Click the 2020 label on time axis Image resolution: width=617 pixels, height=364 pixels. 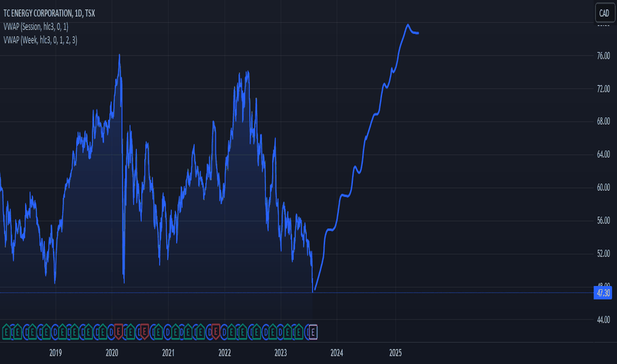point(112,353)
